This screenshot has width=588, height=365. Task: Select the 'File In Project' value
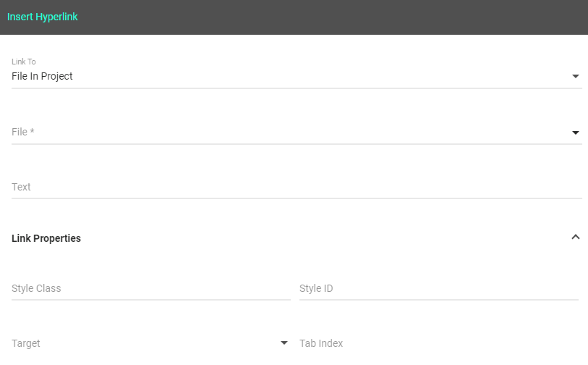click(42, 76)
